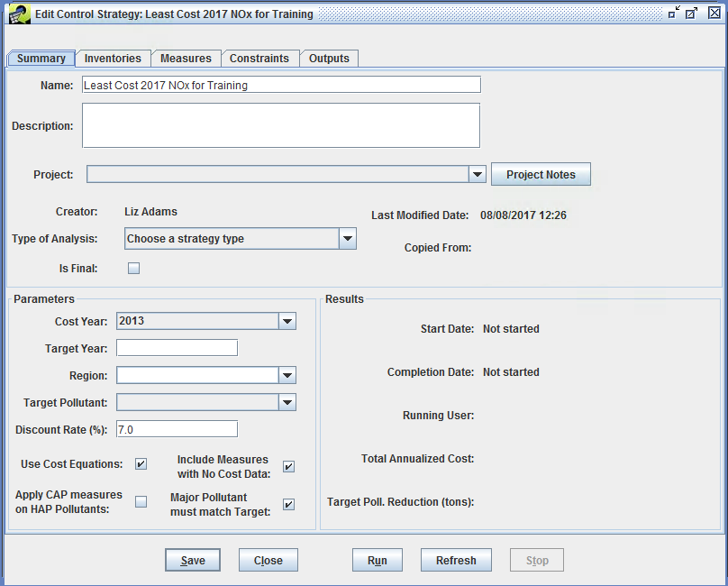
Task: Disable Use Cost Equations
Action: click(141, 463)
